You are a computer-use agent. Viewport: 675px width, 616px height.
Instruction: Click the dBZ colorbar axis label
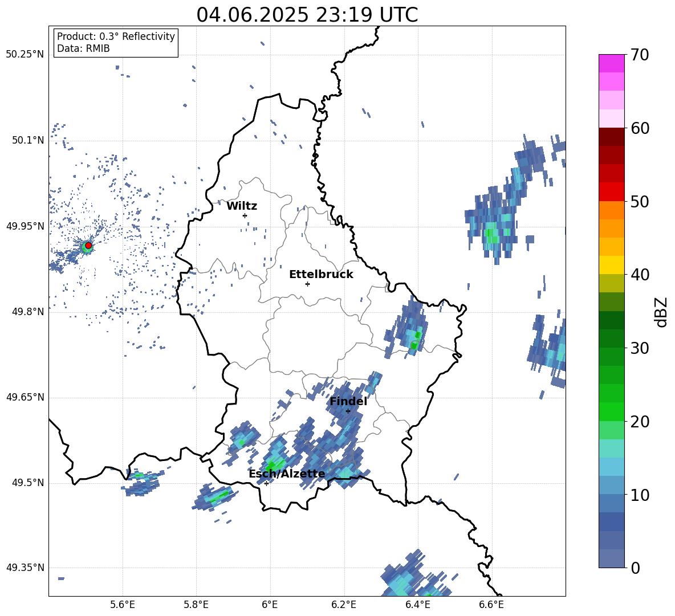pos(661,312)
